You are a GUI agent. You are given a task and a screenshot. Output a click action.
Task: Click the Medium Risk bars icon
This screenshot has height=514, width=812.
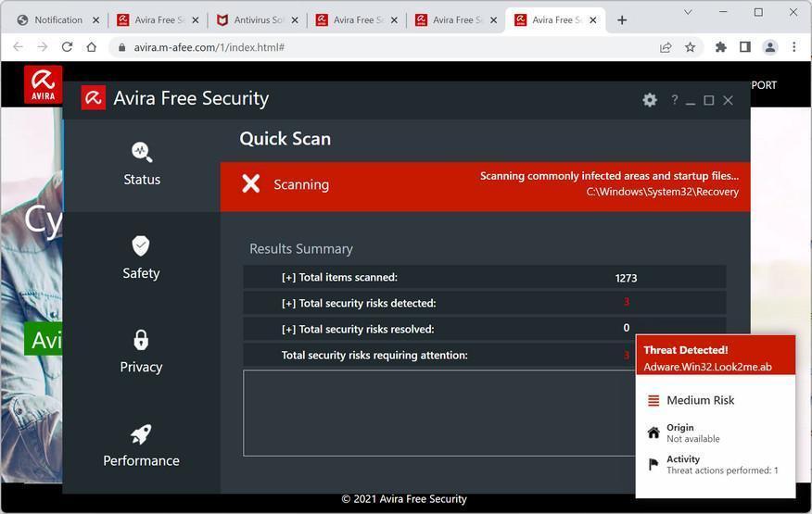653,401
